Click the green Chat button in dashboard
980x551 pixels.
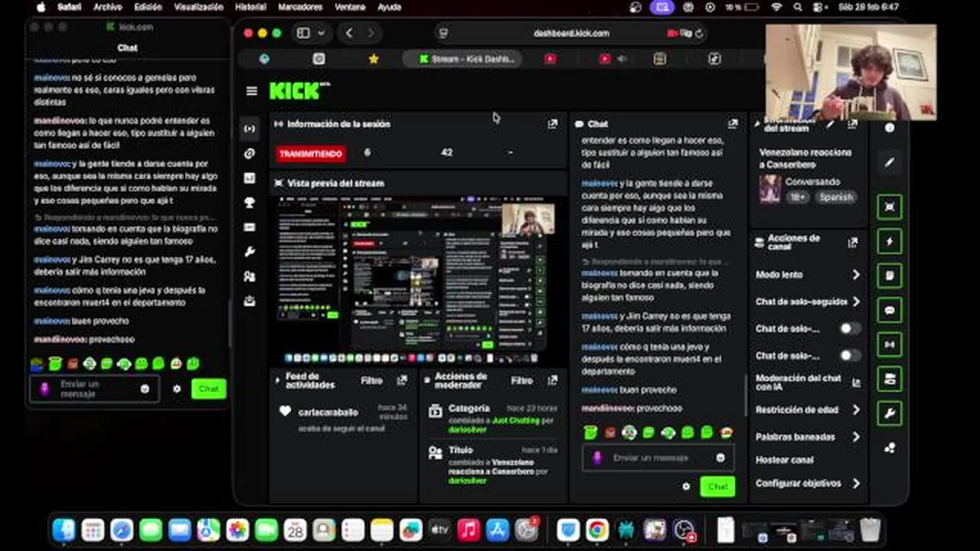717,487
